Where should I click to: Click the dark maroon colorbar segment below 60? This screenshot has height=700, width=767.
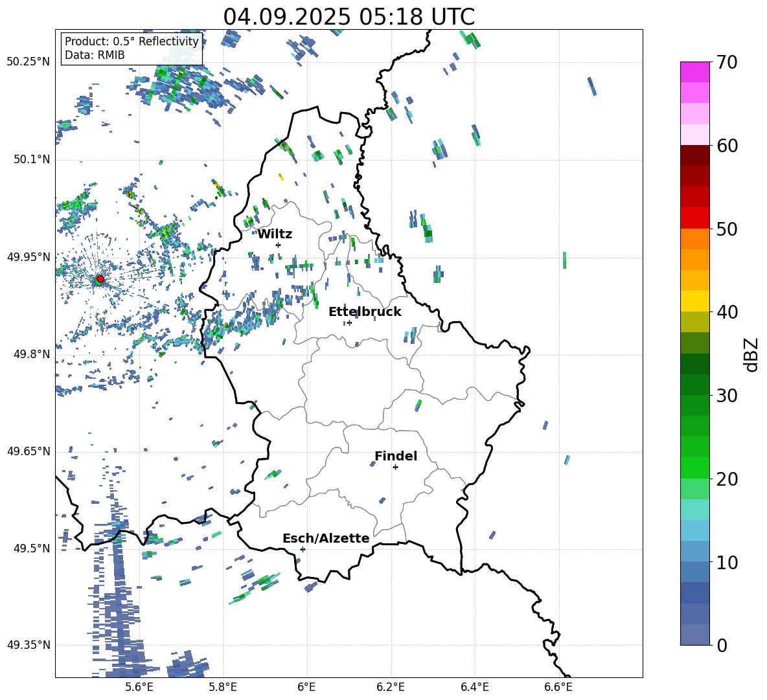[x=695, y=156]
